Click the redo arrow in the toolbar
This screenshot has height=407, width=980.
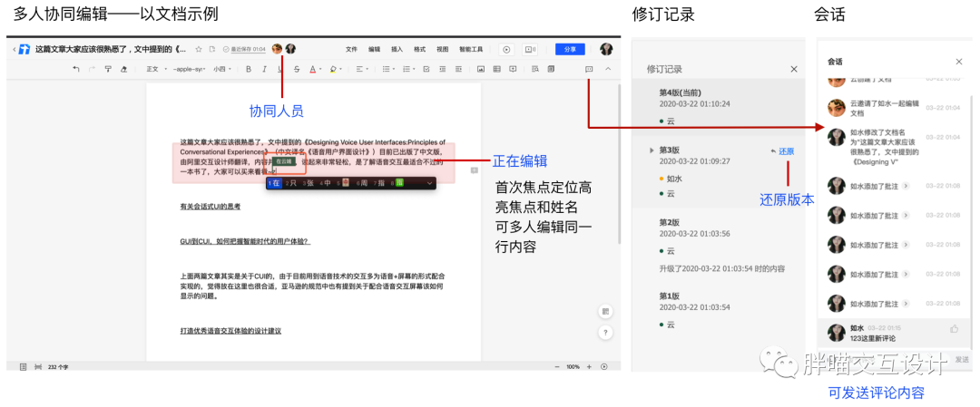click(92, 69)
